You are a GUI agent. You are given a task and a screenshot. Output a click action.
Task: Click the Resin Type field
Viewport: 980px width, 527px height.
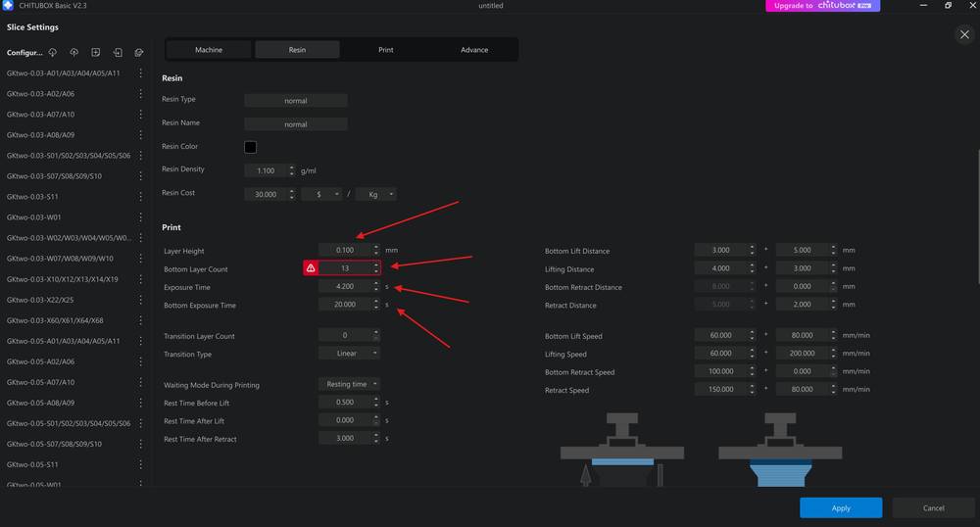[x=296, y=101]
